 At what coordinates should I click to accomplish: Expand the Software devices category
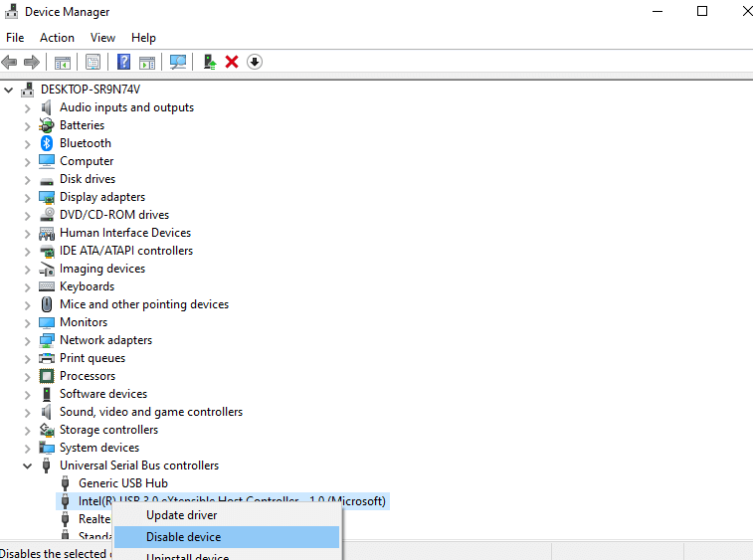pyautogui.click(x=28, y=394)
